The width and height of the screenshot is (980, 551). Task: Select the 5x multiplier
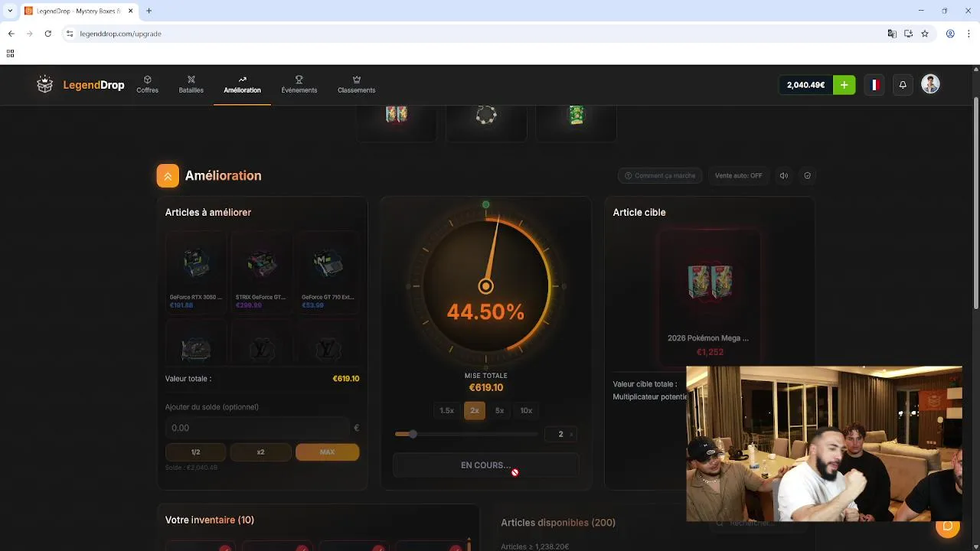[499, 411]
